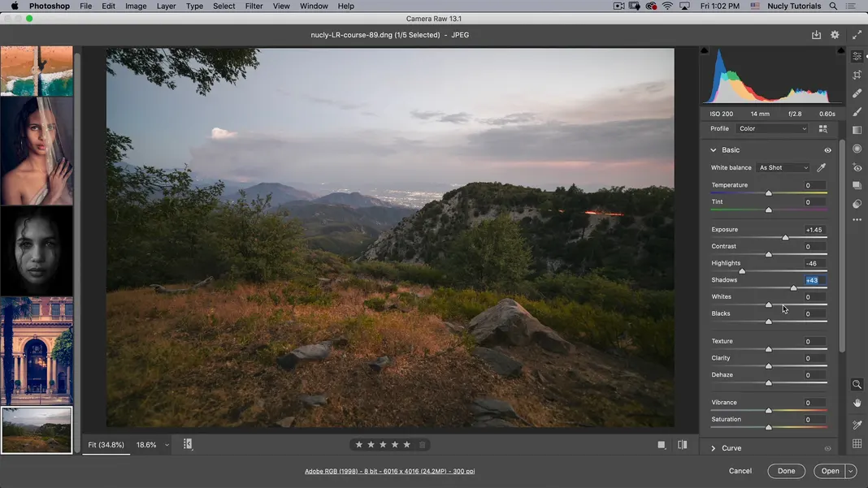868x488 pixels.
Task: Click the Shadows slider handle
Action: pyautogui.click(x=793, y=287)
